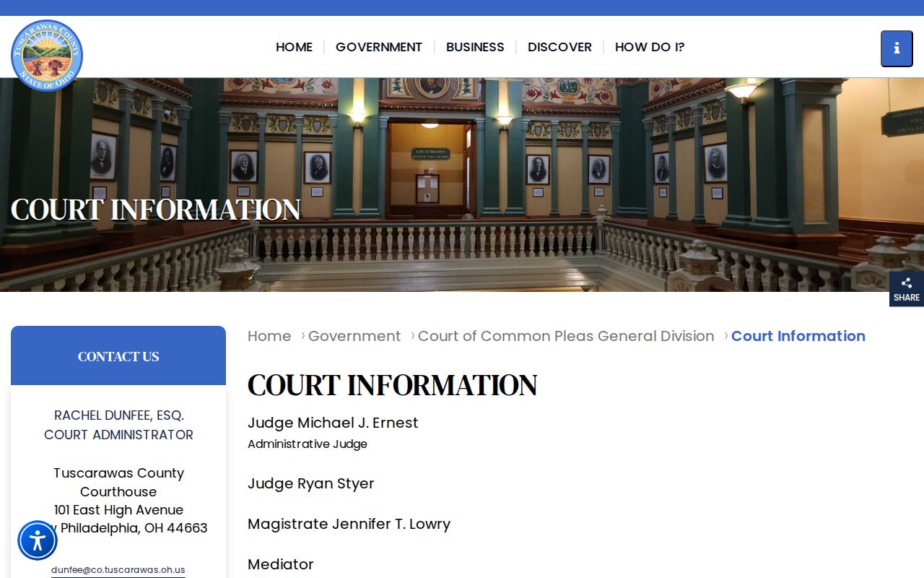Screen dimensions: 924x578
Task: Open the How Do I? menu
Action: click(650, 47)
